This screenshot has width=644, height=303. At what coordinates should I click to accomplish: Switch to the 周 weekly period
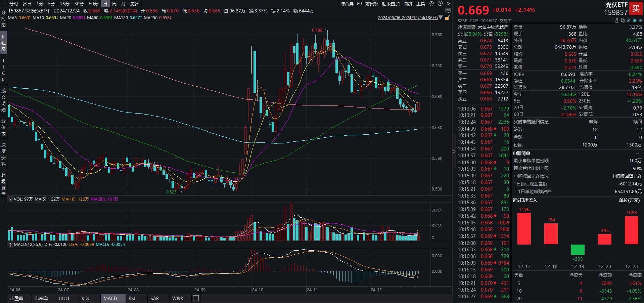point(114,4)
